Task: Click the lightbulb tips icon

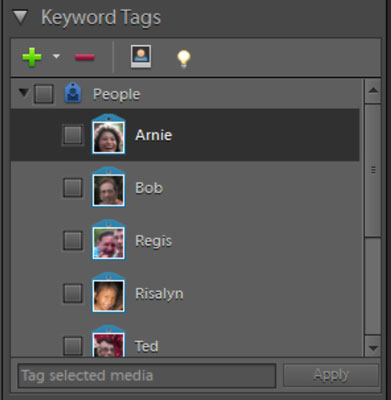Action: (184, 59)
